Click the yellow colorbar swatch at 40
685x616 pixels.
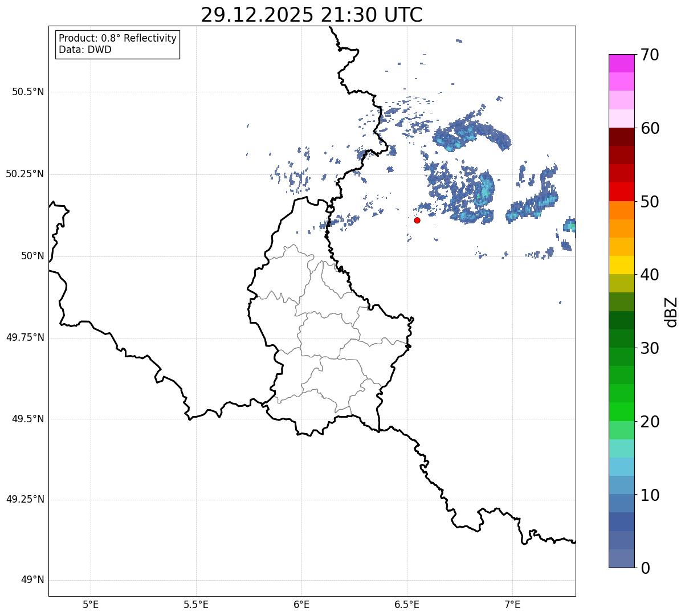[x=621, y=266]
